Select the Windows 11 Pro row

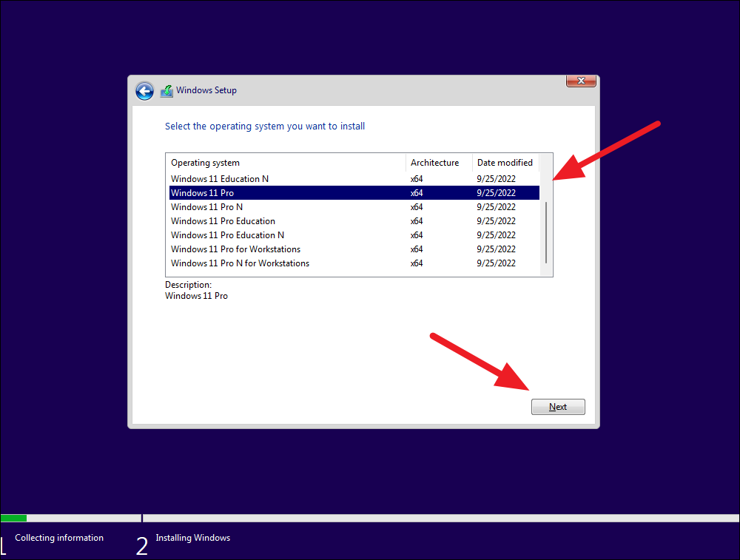coord(354,193)
